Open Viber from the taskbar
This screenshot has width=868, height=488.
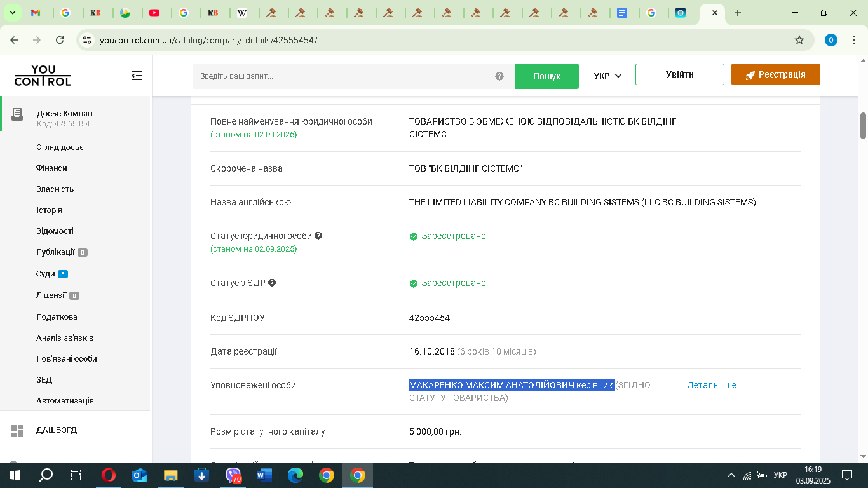click(x=234, y=475)
